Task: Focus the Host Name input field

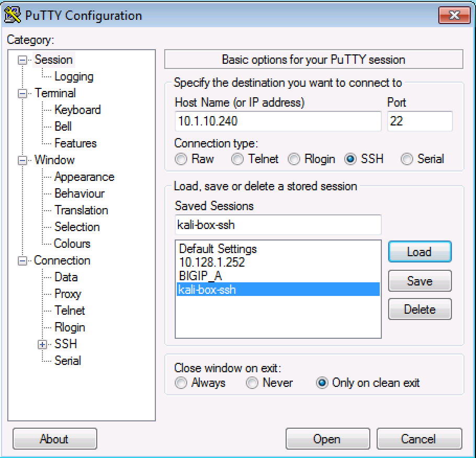Action: (x=278, y=121)
